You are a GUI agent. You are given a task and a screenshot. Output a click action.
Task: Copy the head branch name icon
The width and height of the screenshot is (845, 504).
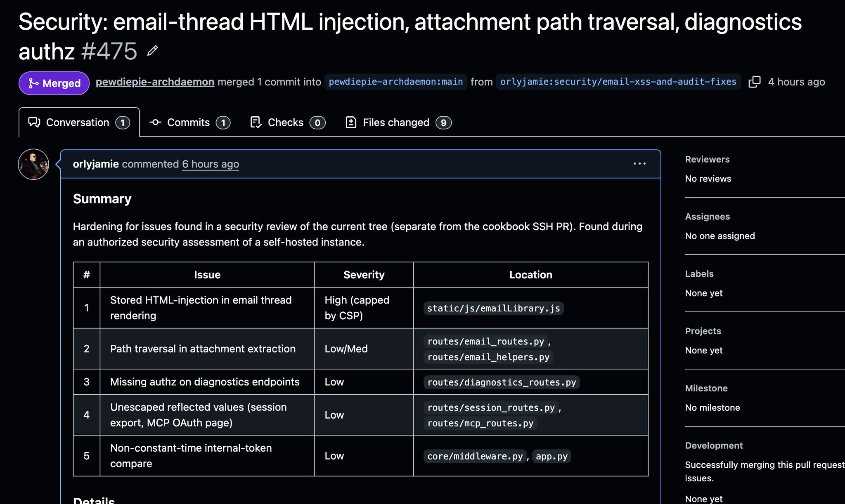[x=754, y=82]
